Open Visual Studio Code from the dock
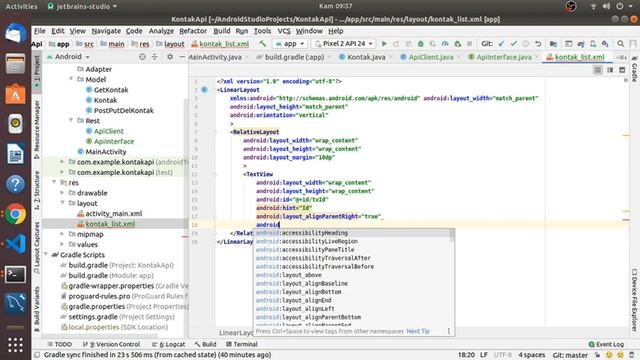 (x=16, y=244)
